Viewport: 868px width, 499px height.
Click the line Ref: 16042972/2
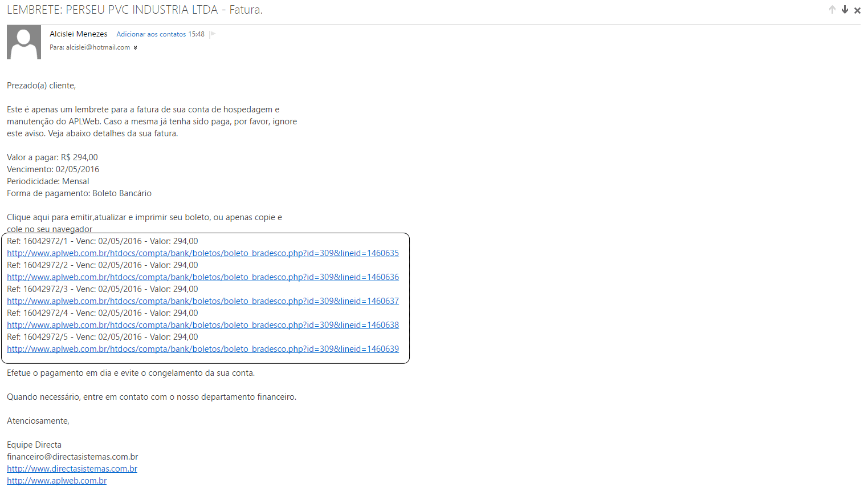(103, 265)
